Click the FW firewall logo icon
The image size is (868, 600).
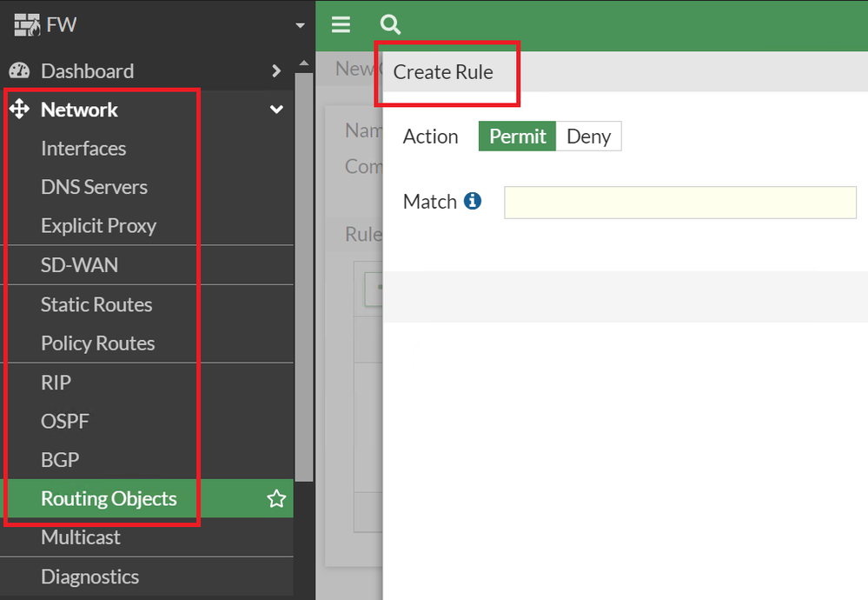point(28,24)
